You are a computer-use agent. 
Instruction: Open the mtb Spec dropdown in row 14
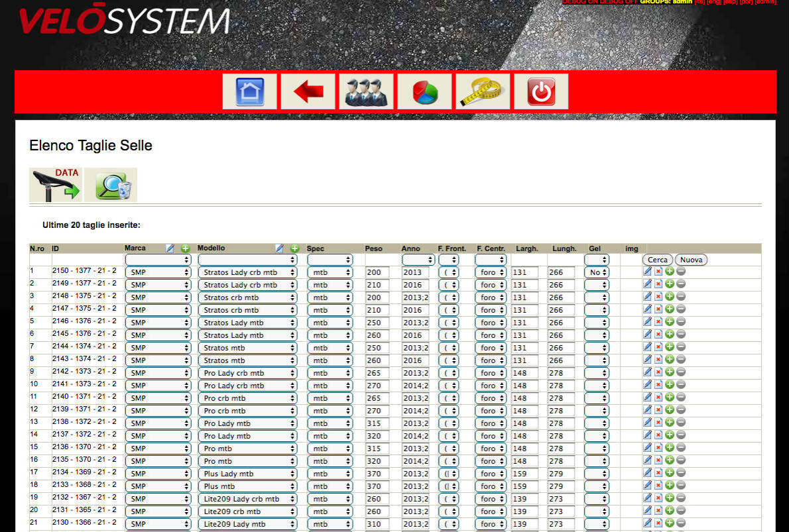click(x=330, y=436)
